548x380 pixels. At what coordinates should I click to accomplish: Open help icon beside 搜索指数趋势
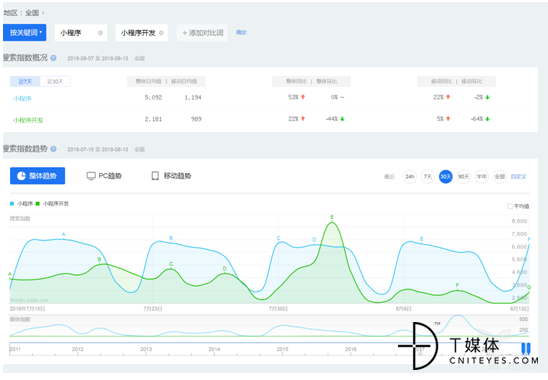click(53, 149)
